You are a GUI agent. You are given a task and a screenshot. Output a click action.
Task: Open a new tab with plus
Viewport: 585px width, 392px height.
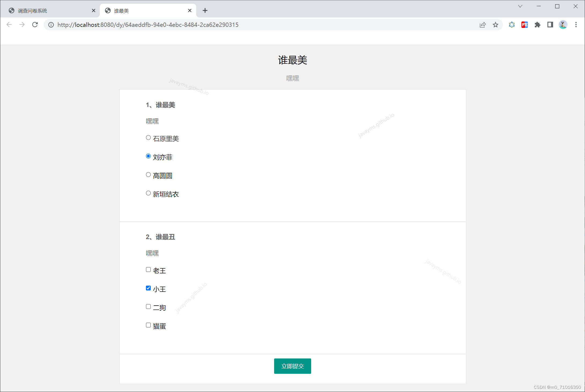tap(205, 11)
